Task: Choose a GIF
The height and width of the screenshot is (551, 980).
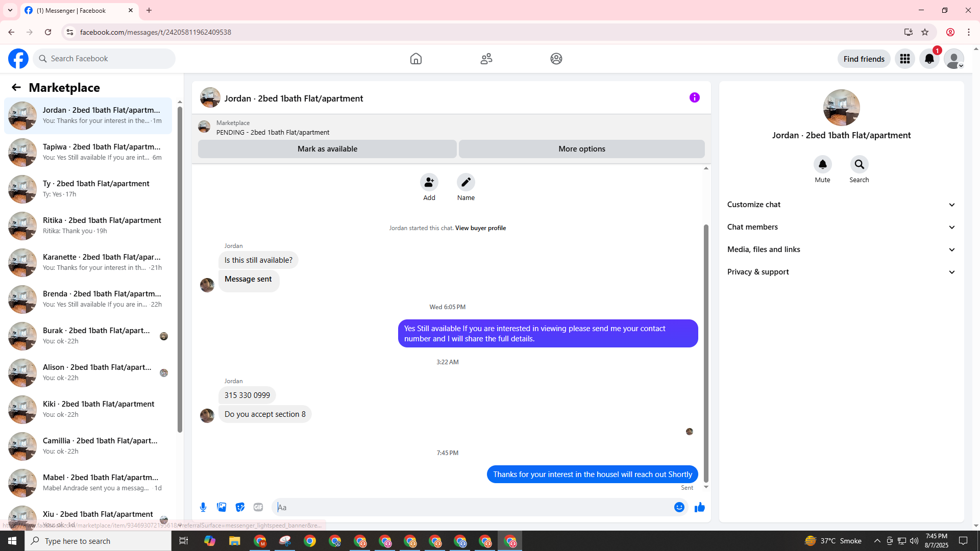Action: pos(258,507)
